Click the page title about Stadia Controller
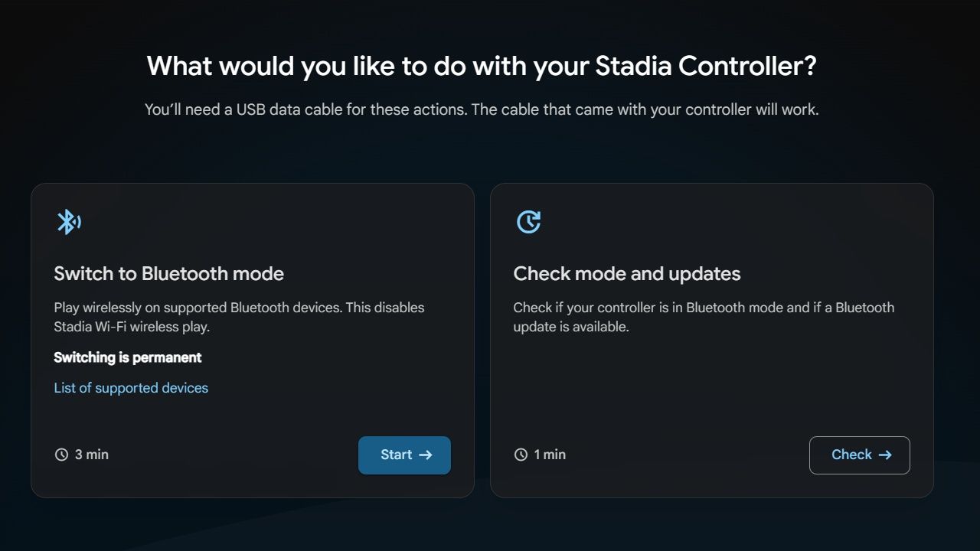 coord(483,66)
